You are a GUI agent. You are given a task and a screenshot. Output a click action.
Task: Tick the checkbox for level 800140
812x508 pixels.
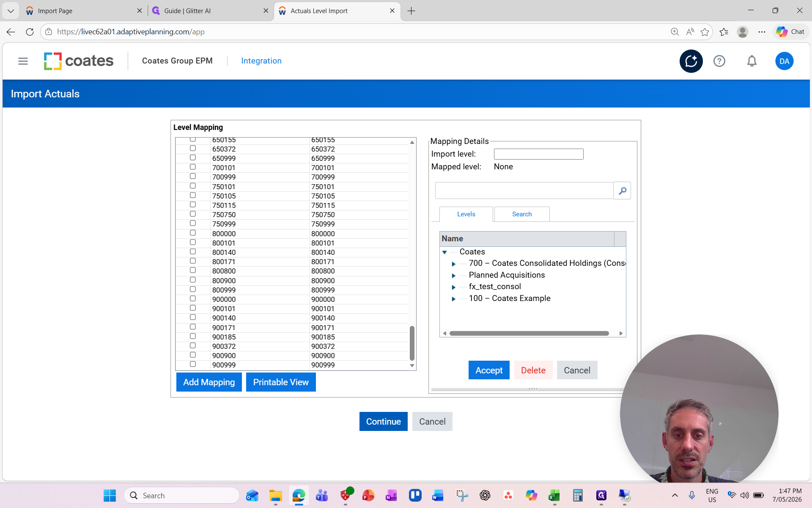coord(193,251)
